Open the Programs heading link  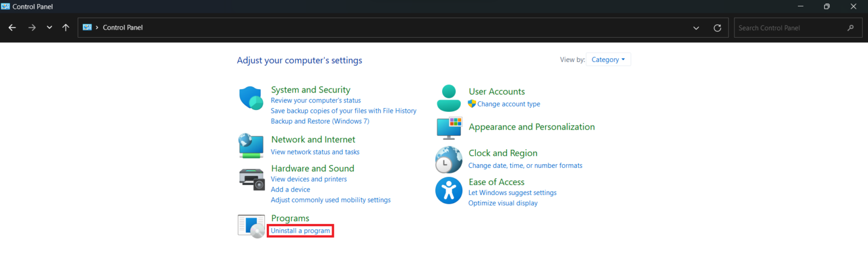point(290,218)
